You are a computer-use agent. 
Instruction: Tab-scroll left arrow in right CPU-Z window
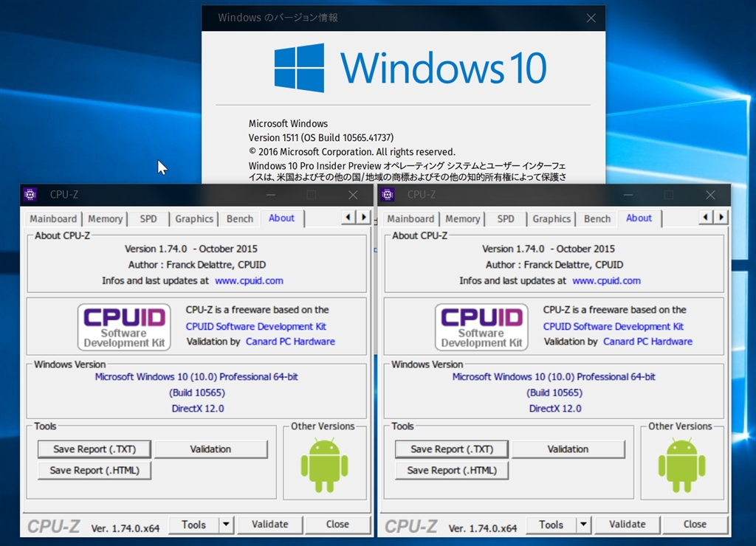click(x=705, y=218)
